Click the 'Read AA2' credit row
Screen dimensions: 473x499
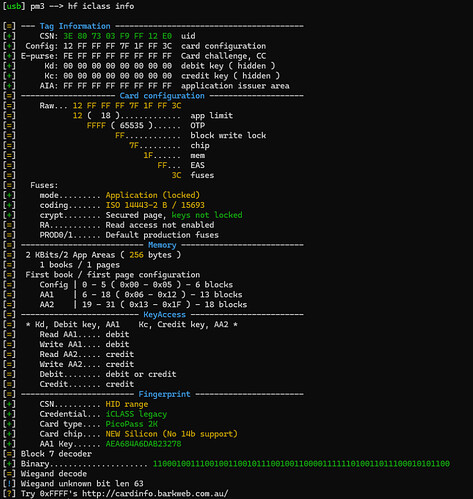click(87, 354)
